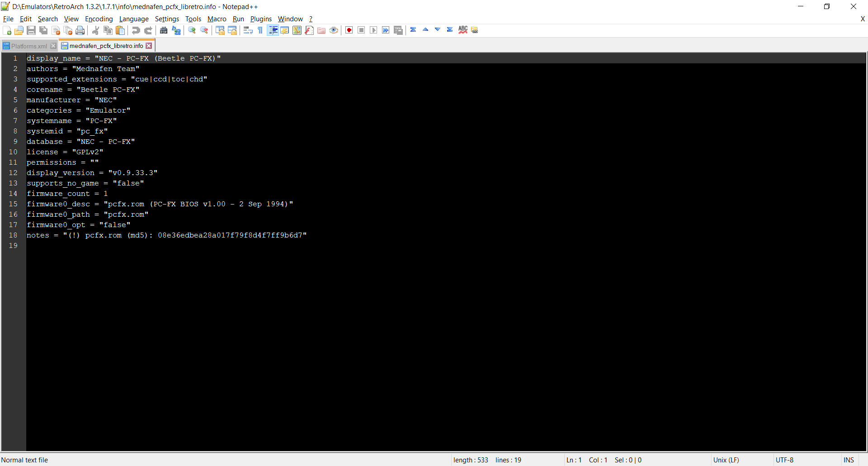
Task: Redo the edit via toolbar arrow
Action: (148, 30)
